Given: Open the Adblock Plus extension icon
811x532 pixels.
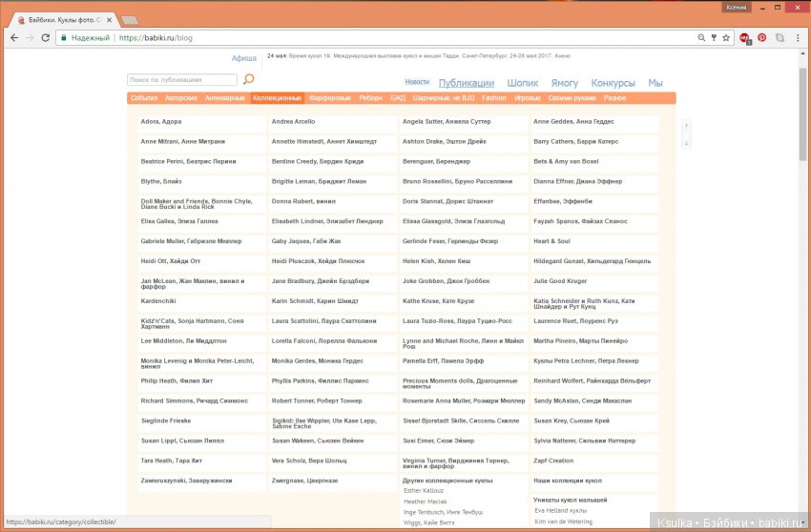Looking at the screenshot, I should [744, 38].
